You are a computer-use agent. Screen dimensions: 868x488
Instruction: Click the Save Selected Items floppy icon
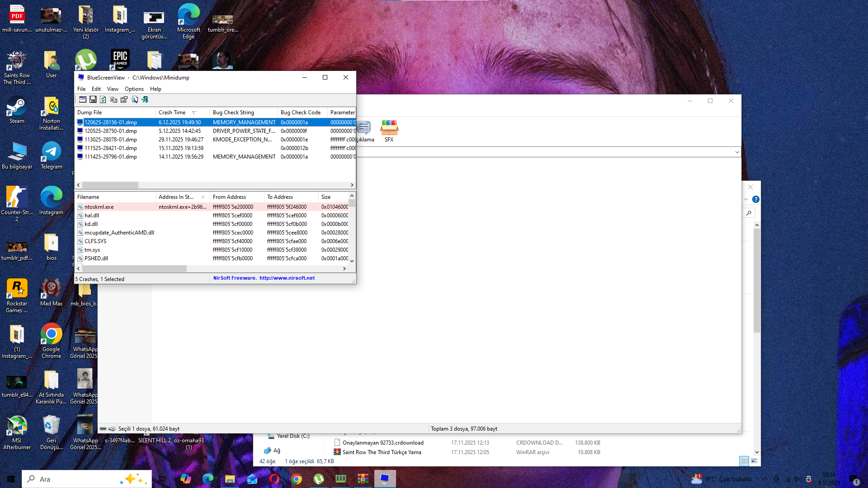pyautogui.click(x=93, y=99)
